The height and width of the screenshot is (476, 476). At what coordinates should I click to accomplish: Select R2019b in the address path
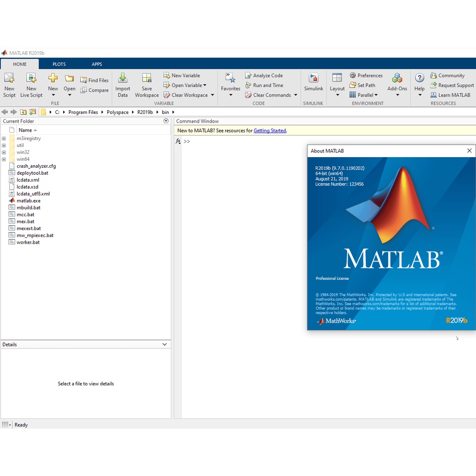coord(145,112)
